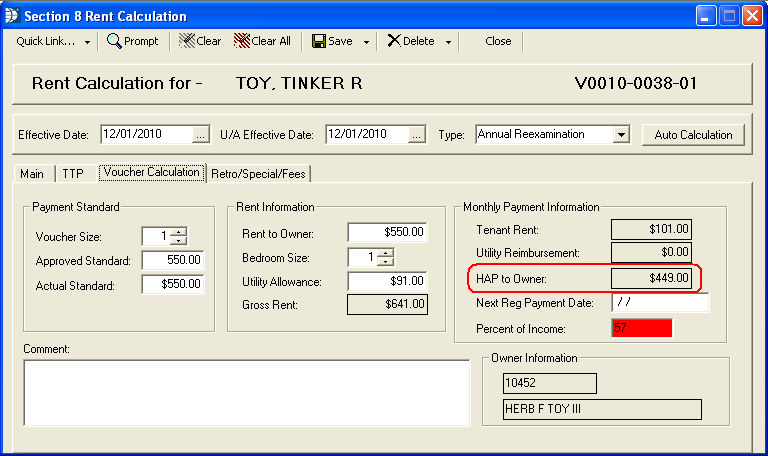Image resolution: width=768 pixels, height=456 pixels.
Task: Click the tenant name TOY, TINKER R
Action: tap(299, 83)
